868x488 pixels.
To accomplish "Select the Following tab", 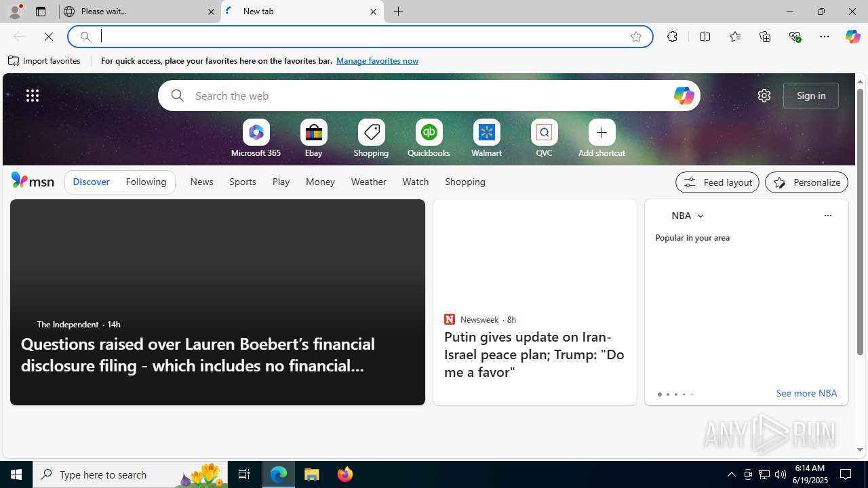I will pyautogui.click(x=146, y=182).
